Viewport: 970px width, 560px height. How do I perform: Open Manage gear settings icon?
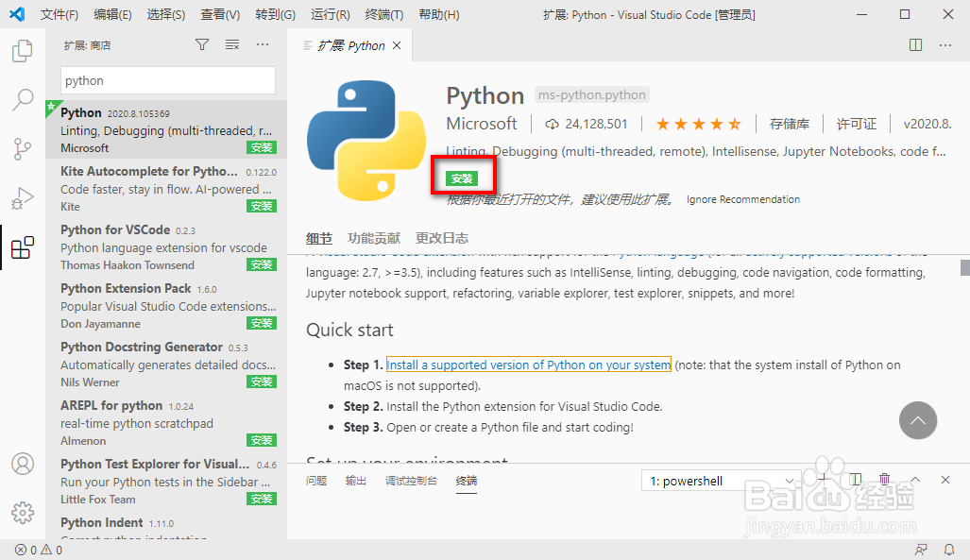coord(23,513)
